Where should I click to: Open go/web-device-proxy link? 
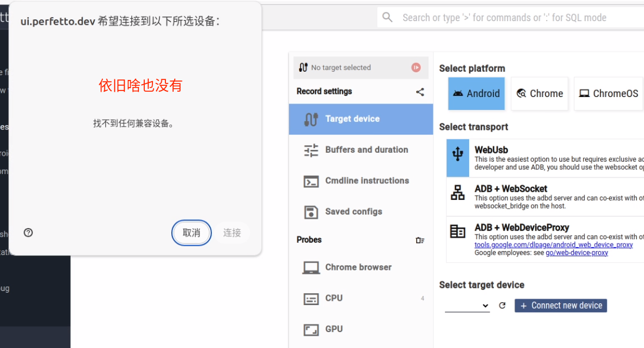point(577,253)
